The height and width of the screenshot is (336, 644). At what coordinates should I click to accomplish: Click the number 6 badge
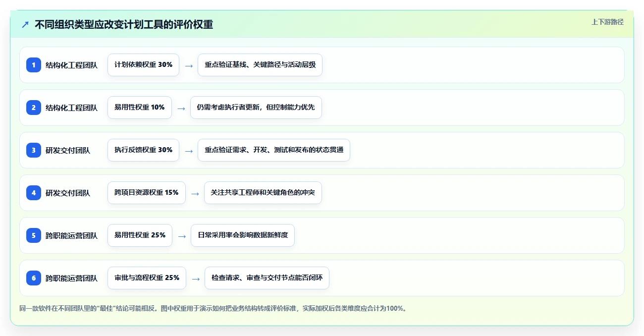(x=34, y=278)
